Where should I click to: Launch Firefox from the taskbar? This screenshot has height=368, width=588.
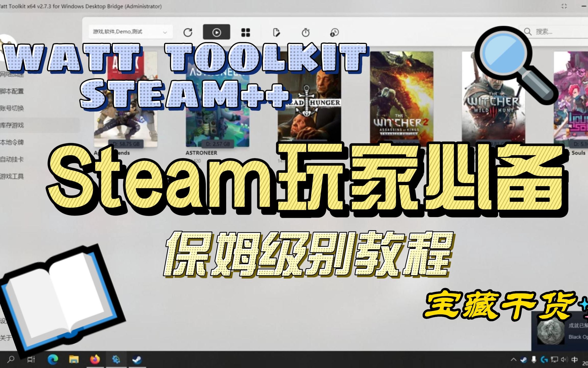(x=95, y=360)
